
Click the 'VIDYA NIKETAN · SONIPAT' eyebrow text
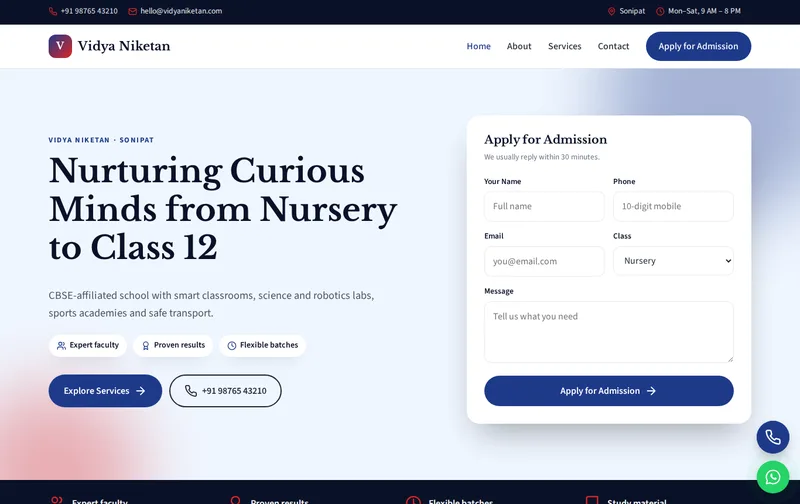click(101, 140)
